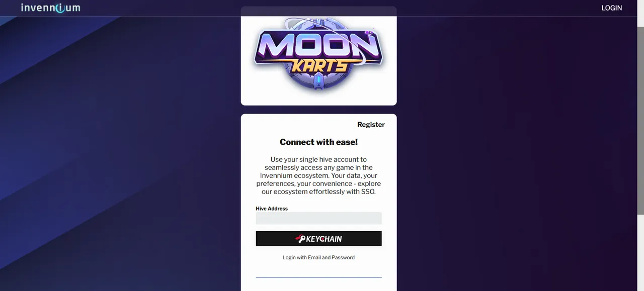Click the key graphic inside the KEYCHAIN button
Viewport: 644px width, 291px height.
(300, 238)
